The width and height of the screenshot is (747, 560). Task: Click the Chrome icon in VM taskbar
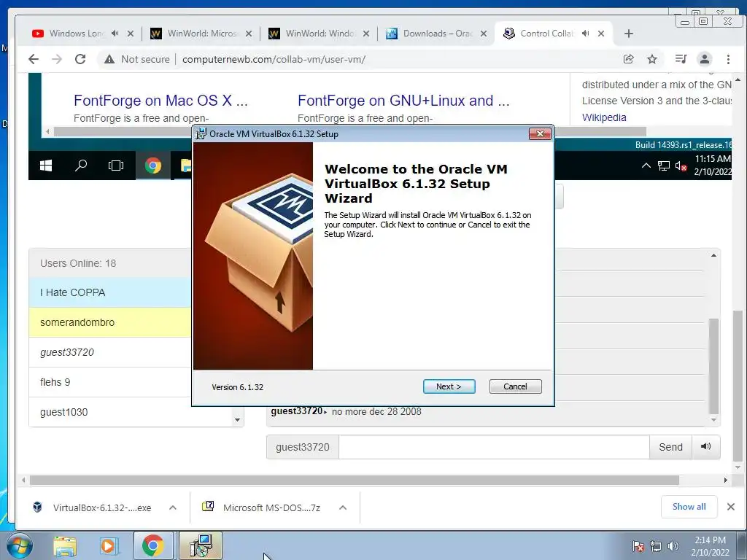pyautogui.click(x=153, y=166)
